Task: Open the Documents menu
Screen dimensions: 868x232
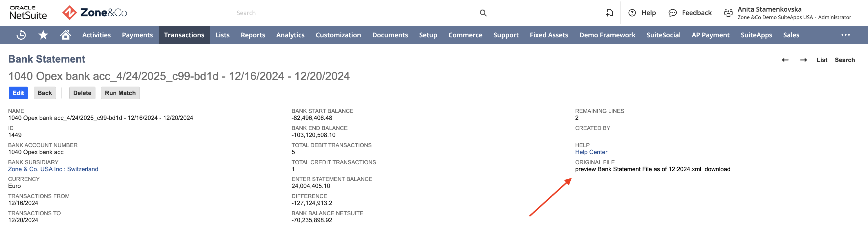Action: pos(390,35)
